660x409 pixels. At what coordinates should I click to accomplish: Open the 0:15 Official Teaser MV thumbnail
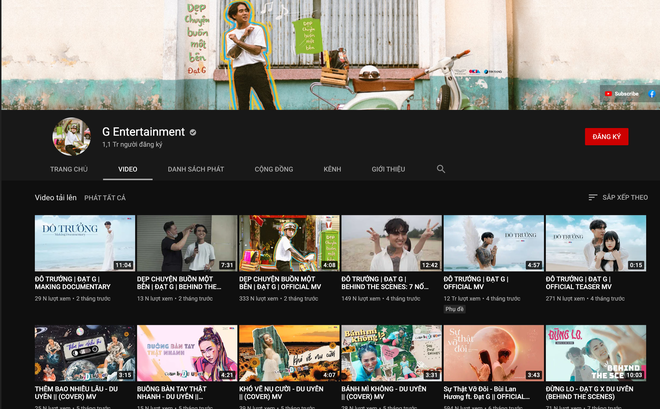[x=596, y=243]
